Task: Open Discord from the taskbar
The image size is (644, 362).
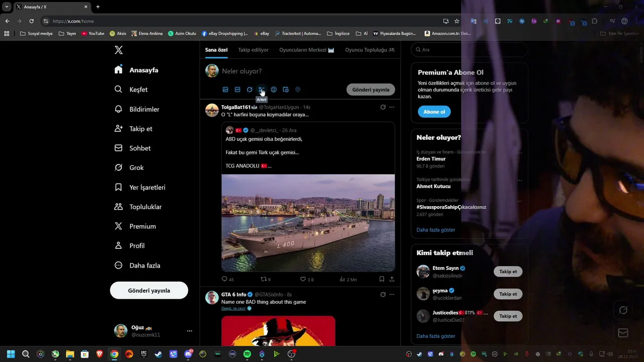Action: point(188,354)
